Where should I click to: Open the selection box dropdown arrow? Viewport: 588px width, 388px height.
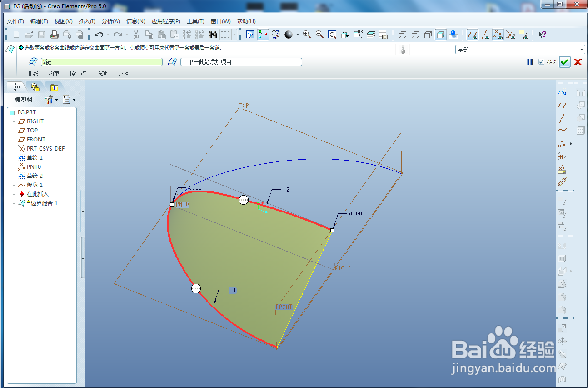pos(234,35)
